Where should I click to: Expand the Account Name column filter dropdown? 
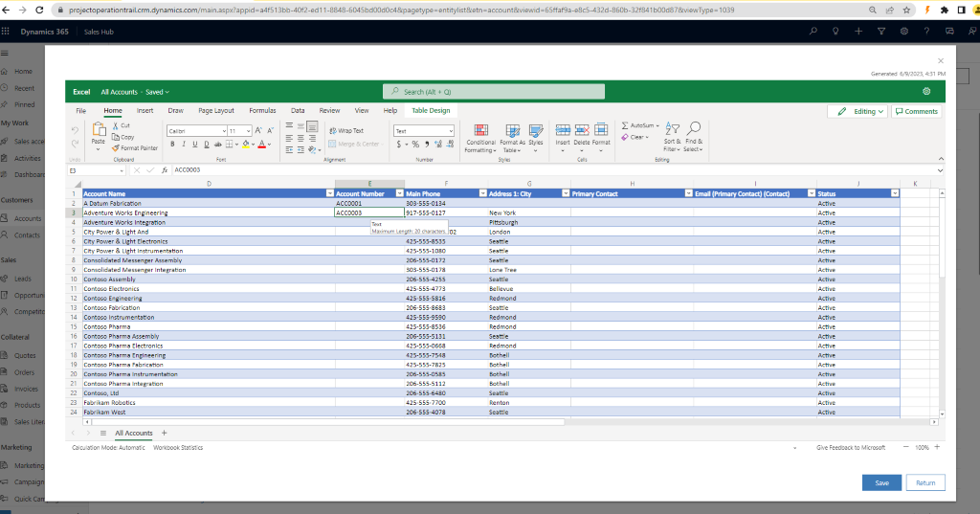(x=329, y=193)
